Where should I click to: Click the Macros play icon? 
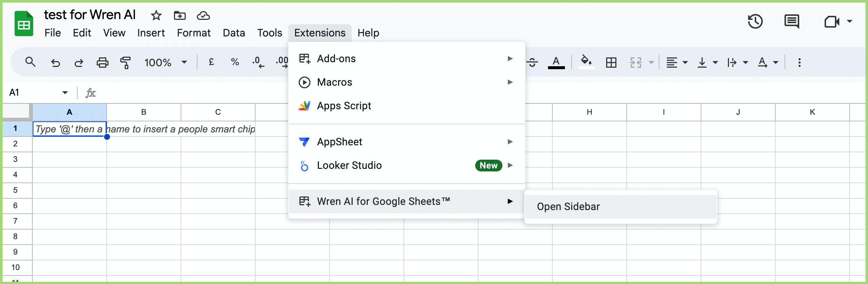point(305,82)
